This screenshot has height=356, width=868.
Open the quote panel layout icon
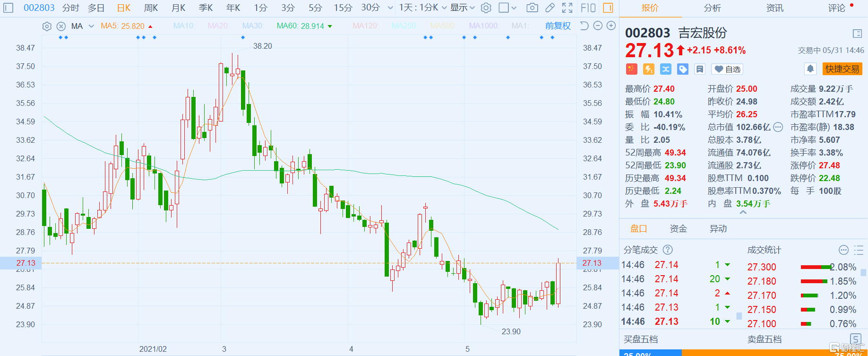(x=857, y=34)
